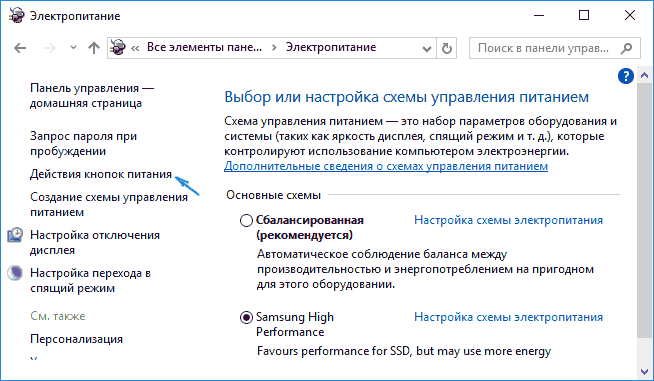Image resolution: width=654 pixels, height=381 pixels.
Task: Click the Основные схемы group heading
Action: (x=273, y=195)
